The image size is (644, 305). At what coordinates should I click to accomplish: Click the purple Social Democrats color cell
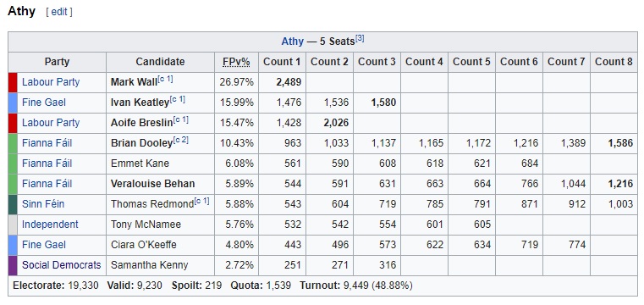point(13,265)
